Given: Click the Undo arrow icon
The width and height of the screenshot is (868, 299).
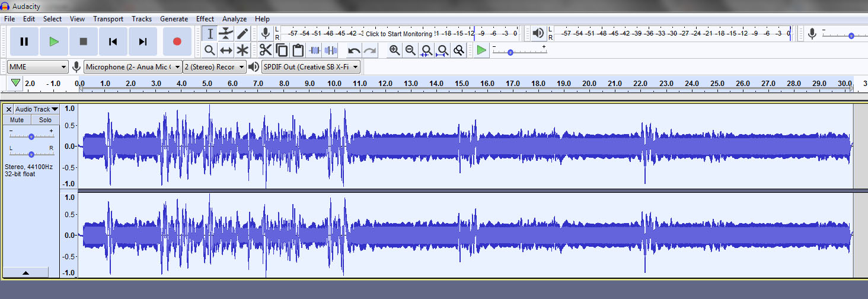Looking at the screenshot, I should [354, 50].
